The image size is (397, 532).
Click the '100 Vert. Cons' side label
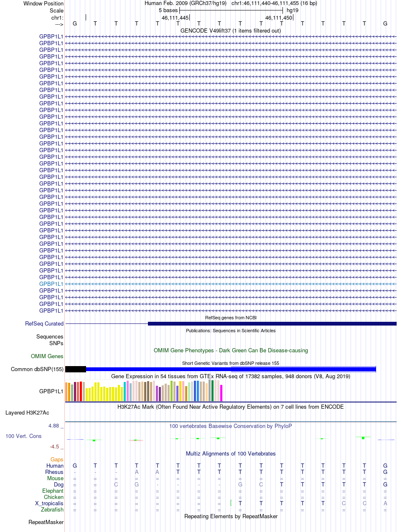point(23,436)
